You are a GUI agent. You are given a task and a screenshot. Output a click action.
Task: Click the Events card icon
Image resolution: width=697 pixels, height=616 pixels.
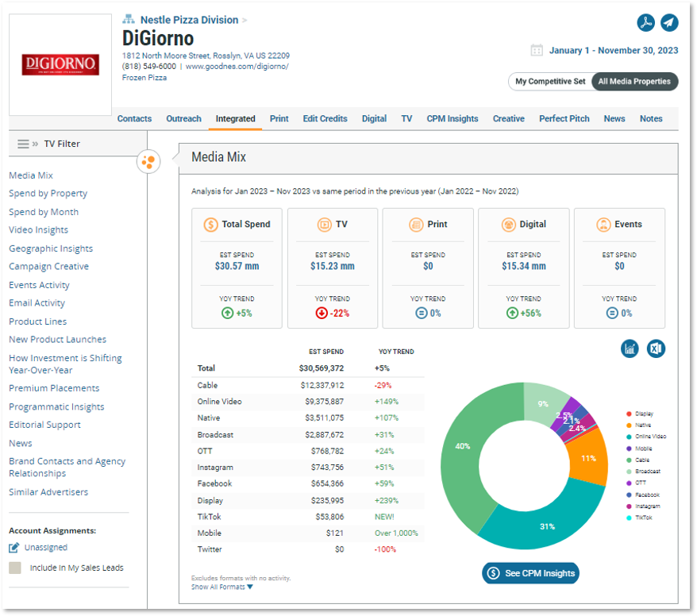[x=603, y=225]
